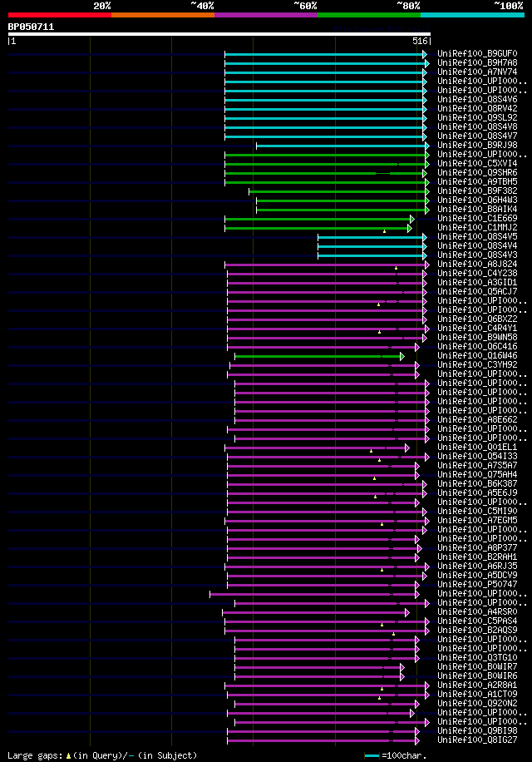
Task: Click the orange ~40% identity legend segment
Action: click(163, 15)
